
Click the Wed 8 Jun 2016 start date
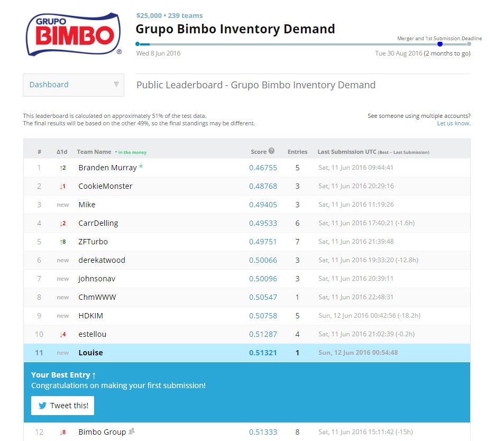pyautogui.click(x=158, y=53)
